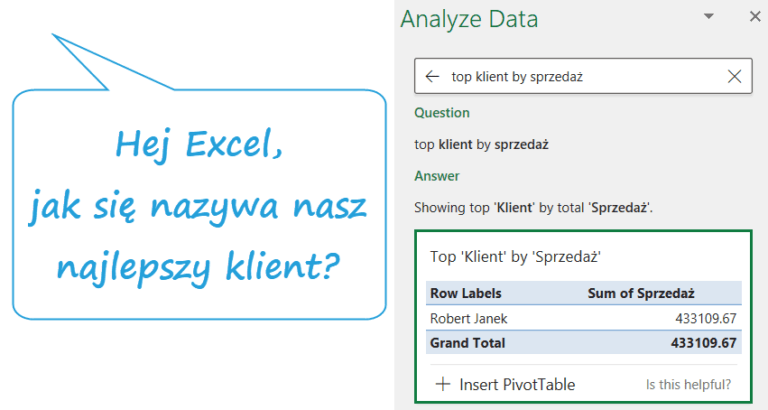Click the question text under the Question heading
Screen dimensions: 768x410
coord(481,144)
